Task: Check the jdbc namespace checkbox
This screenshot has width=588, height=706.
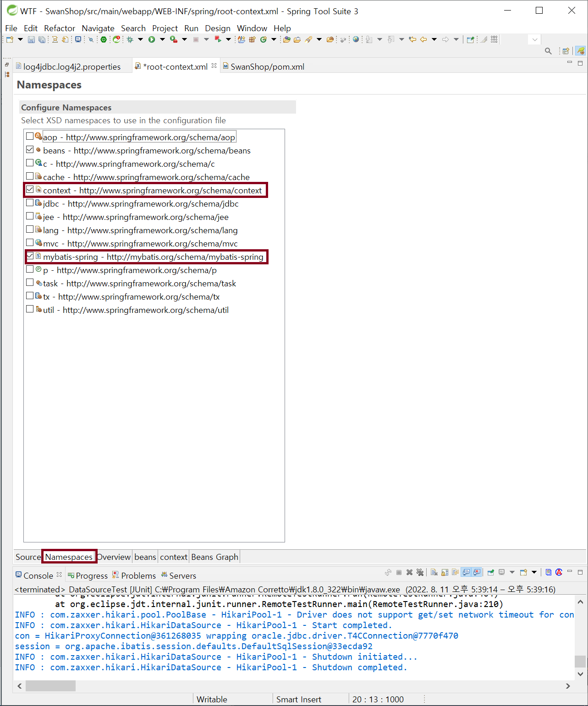Action: click(30, 202)
